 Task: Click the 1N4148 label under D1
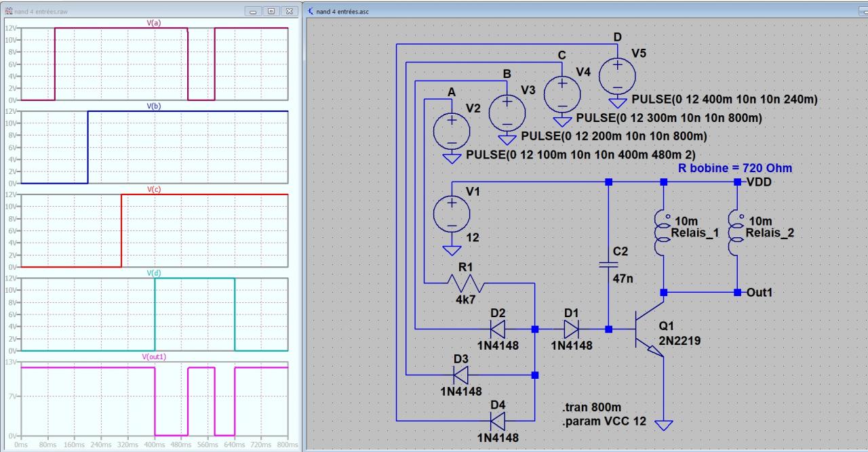(572, 346)
